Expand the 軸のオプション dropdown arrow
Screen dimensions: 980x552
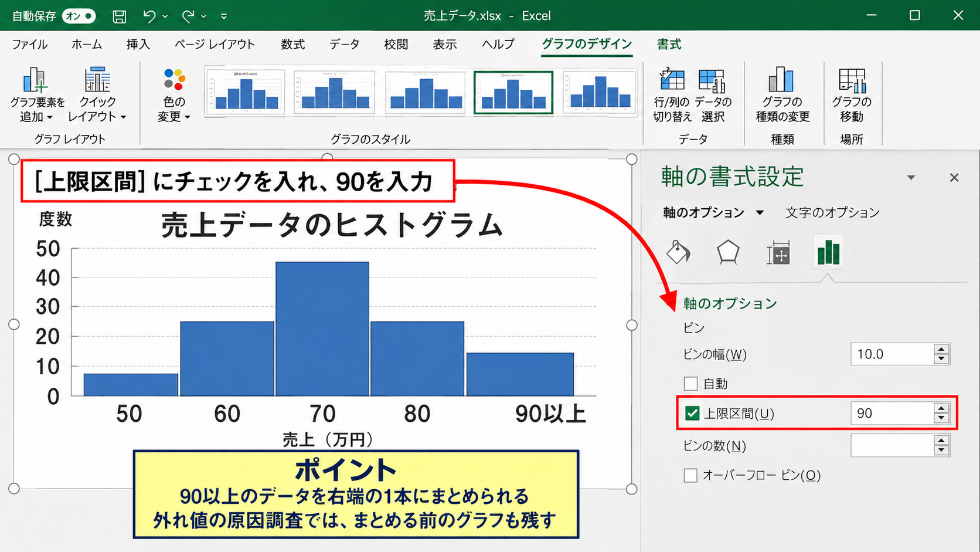point(760,212)
